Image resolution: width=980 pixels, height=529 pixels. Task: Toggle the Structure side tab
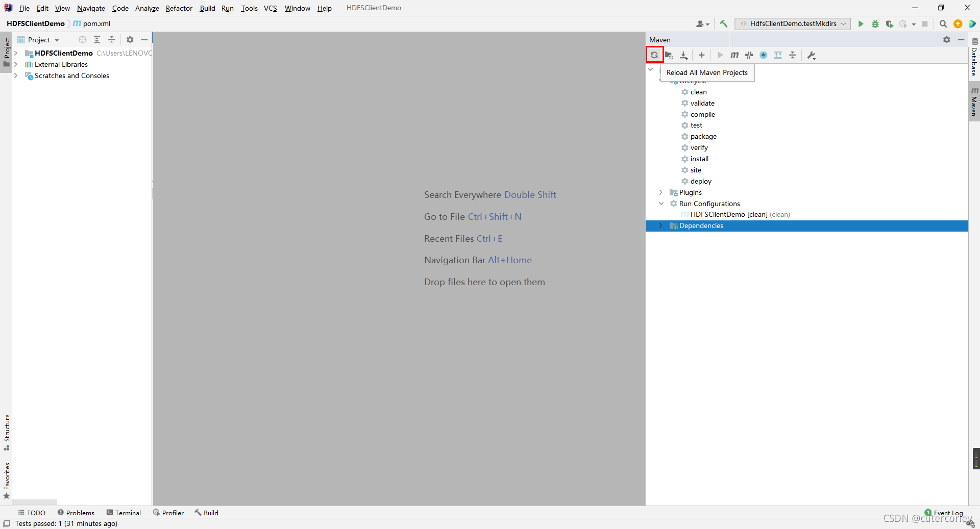click(x=7, y=432)
